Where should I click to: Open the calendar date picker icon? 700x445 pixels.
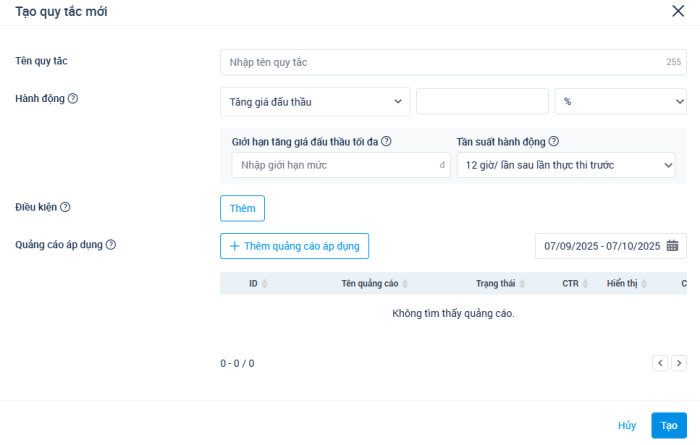tap(673, 246)
